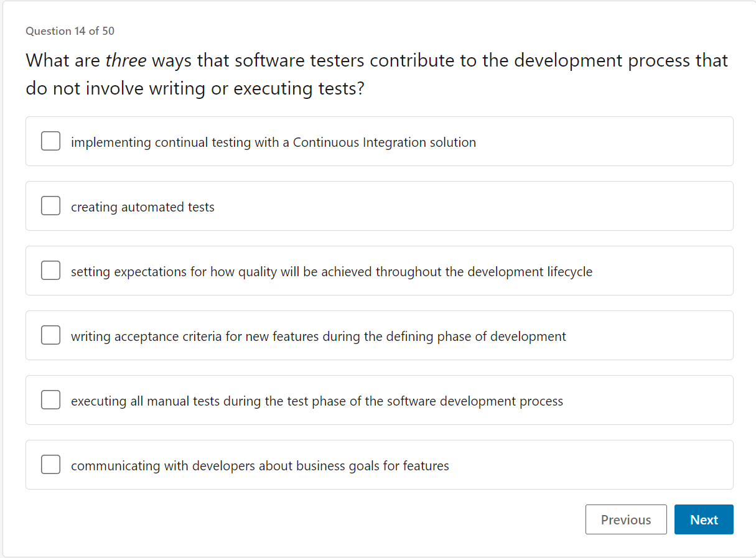Viewport: 756px width, 558px height.
Task: Click the 'Question 14 of 50' counter
Action: coord(70,31)
